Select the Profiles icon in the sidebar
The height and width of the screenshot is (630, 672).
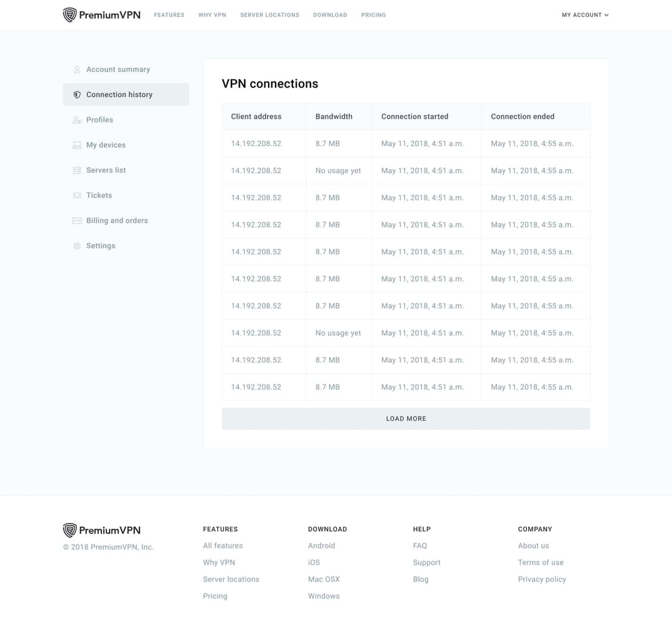coord(77,119)
